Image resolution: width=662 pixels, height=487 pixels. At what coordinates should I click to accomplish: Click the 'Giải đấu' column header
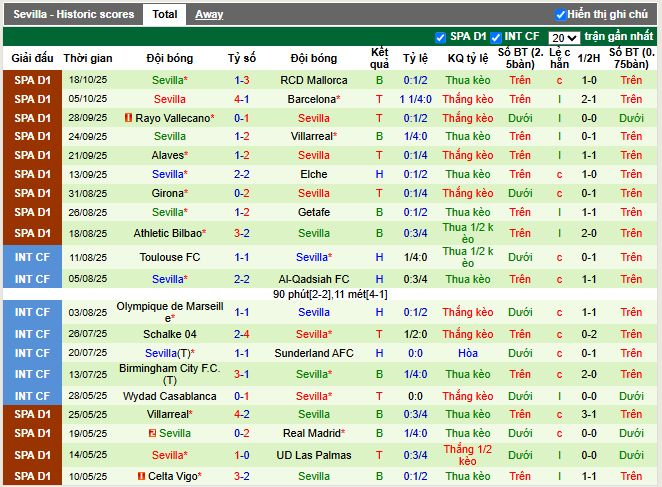(x=33, y=58)
